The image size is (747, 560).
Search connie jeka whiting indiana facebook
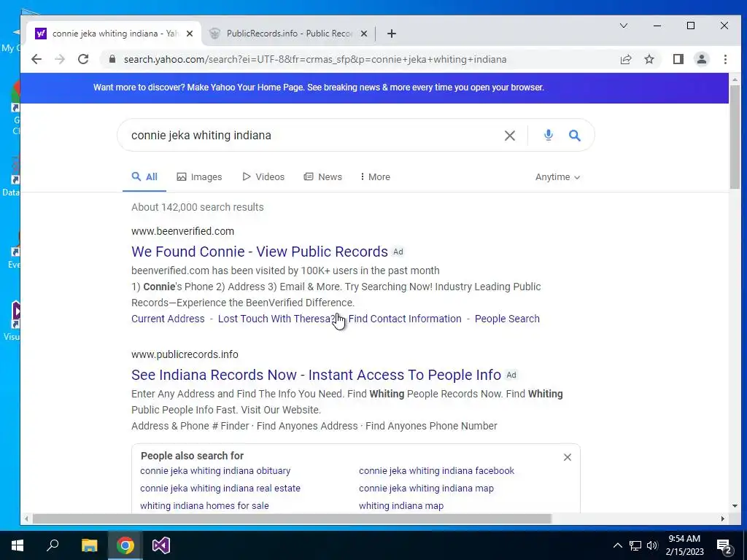pyautogui.click(x=436, y=470)
